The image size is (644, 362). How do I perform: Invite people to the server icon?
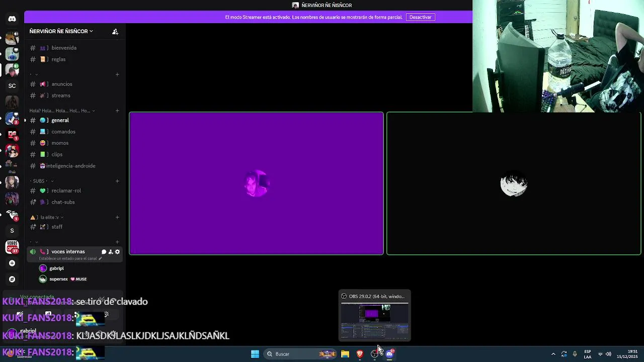(x=115, y=31)
